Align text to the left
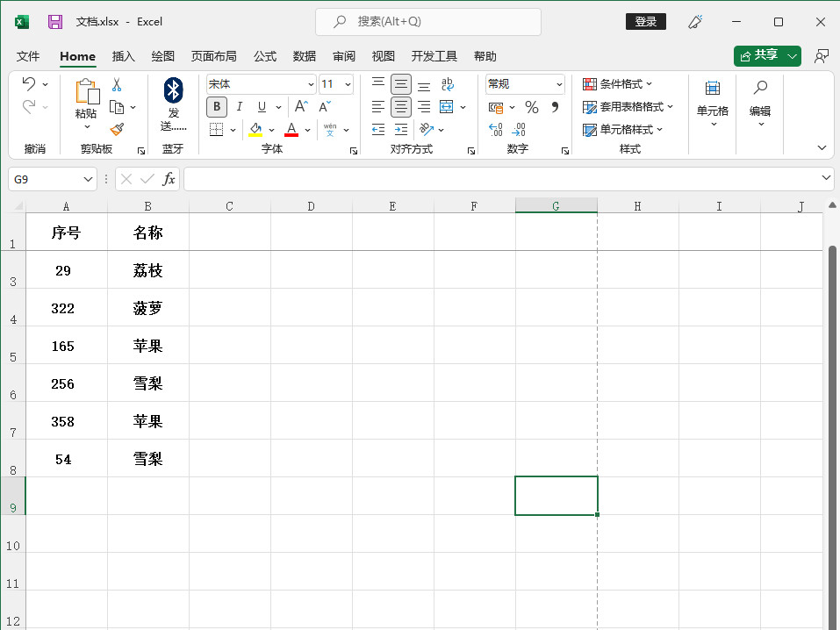The image size is (840, 630). (378, 106)
